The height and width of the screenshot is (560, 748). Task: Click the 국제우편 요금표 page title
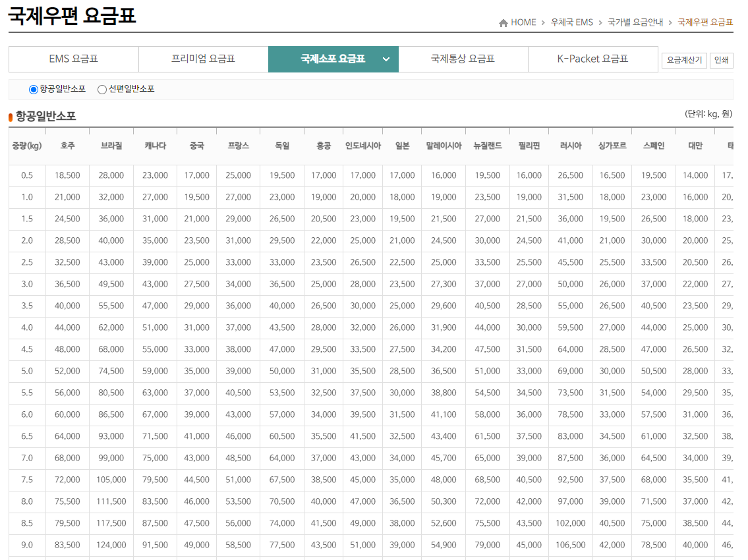point(72,15)
